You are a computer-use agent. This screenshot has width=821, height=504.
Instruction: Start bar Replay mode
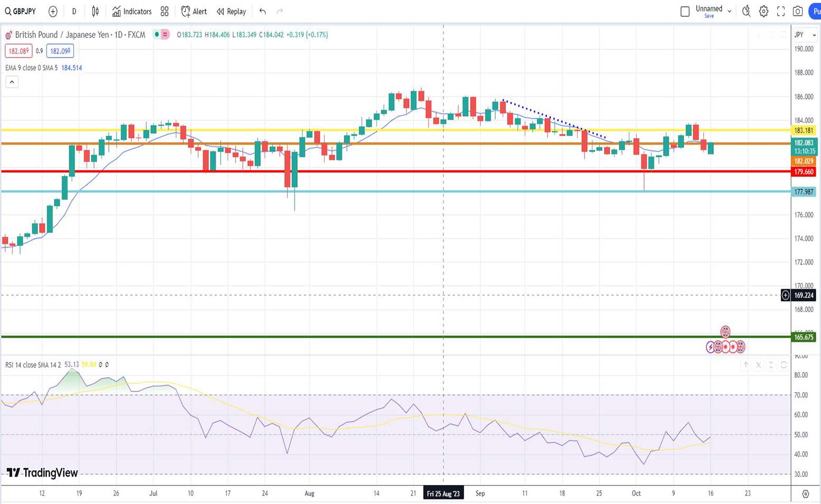pos(231,11)
